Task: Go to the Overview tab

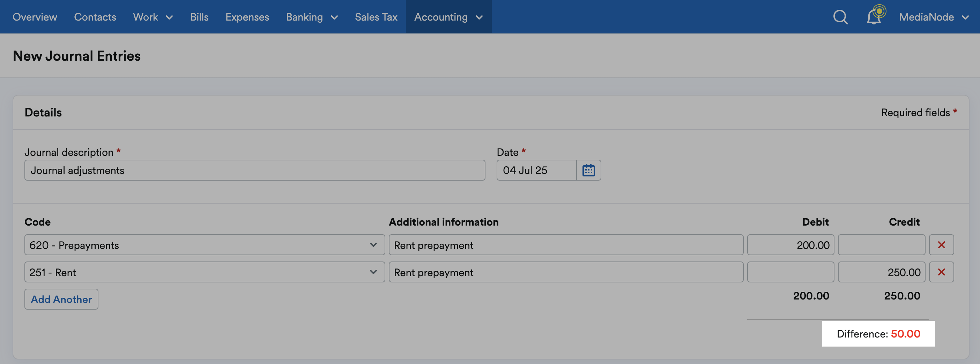Action: (35, 17)
